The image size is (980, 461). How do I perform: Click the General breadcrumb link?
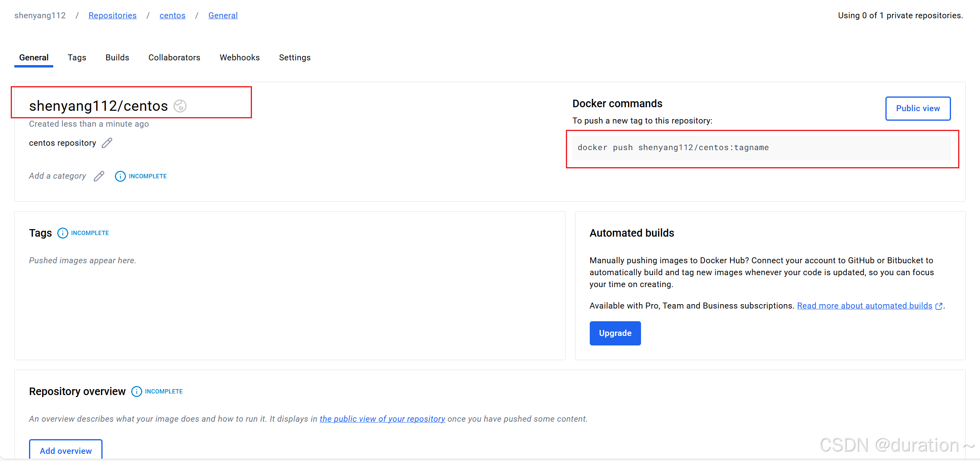223,15
